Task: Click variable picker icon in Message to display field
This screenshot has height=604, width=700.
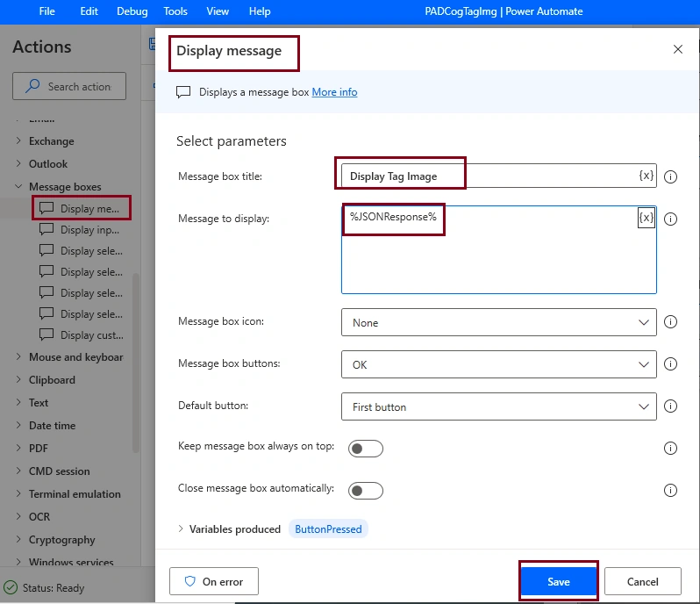Action: pos(646,218)
